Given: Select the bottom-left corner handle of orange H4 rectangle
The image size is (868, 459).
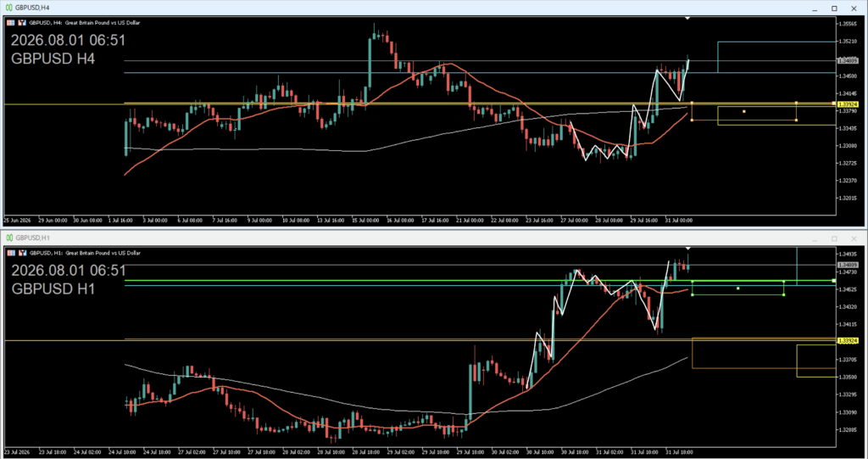Looking at the screenshot, I should tap(692, 120).
